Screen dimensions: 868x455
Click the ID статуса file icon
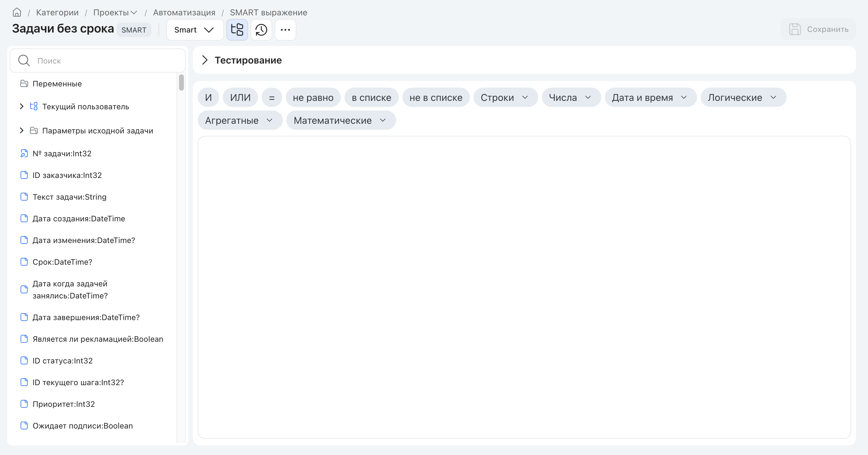pos(24,360)
